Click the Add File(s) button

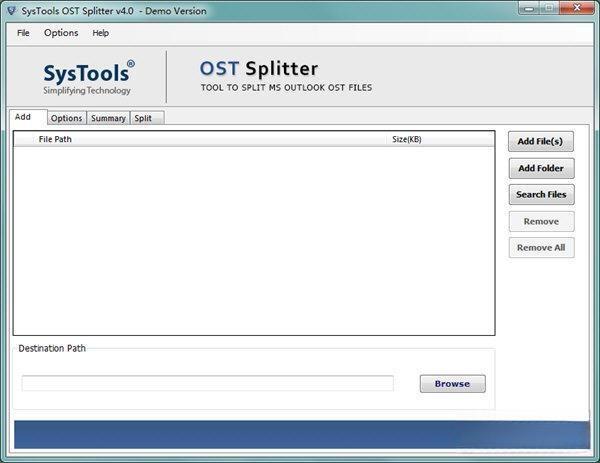[x=541, y=142]
